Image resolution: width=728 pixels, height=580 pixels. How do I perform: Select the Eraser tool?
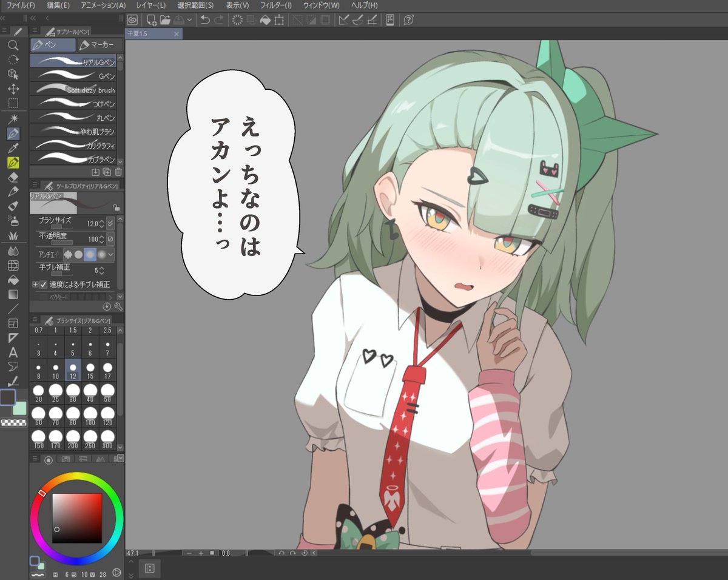click(13, 177)
